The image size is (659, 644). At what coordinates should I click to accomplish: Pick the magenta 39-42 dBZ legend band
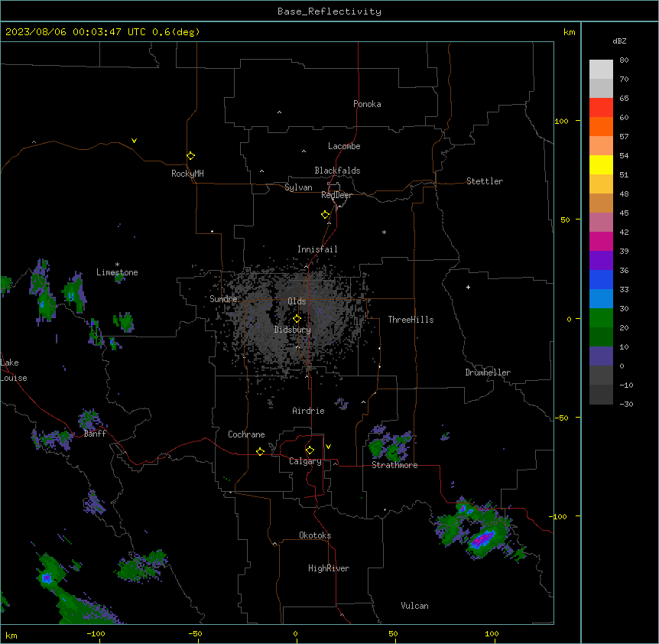[601, 241]
